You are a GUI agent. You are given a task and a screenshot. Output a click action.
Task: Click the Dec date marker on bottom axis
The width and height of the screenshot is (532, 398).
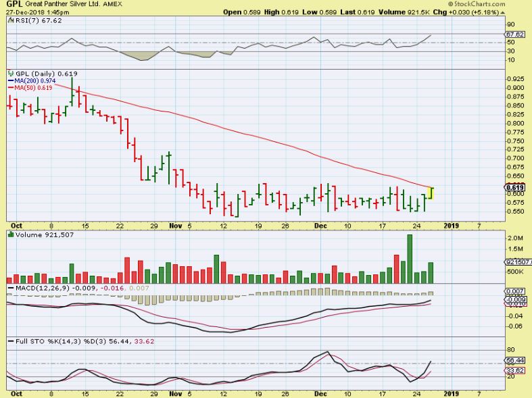click(320, 393)
